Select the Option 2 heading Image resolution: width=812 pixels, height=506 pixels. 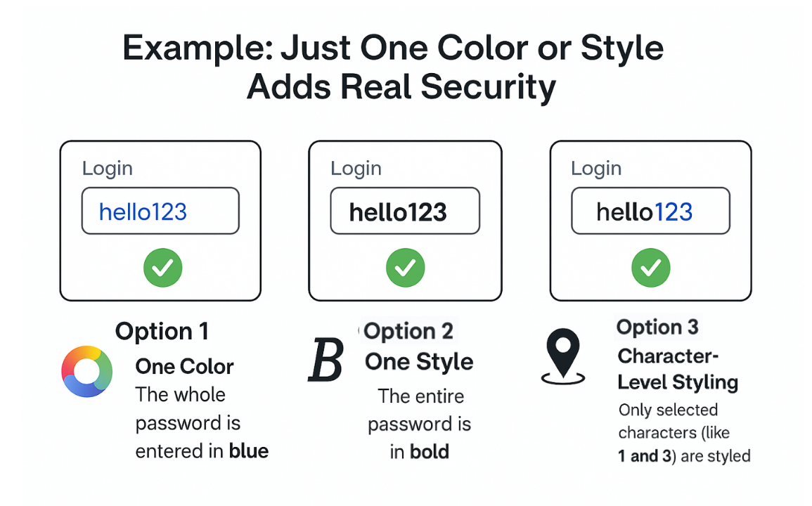click(408, 332)
